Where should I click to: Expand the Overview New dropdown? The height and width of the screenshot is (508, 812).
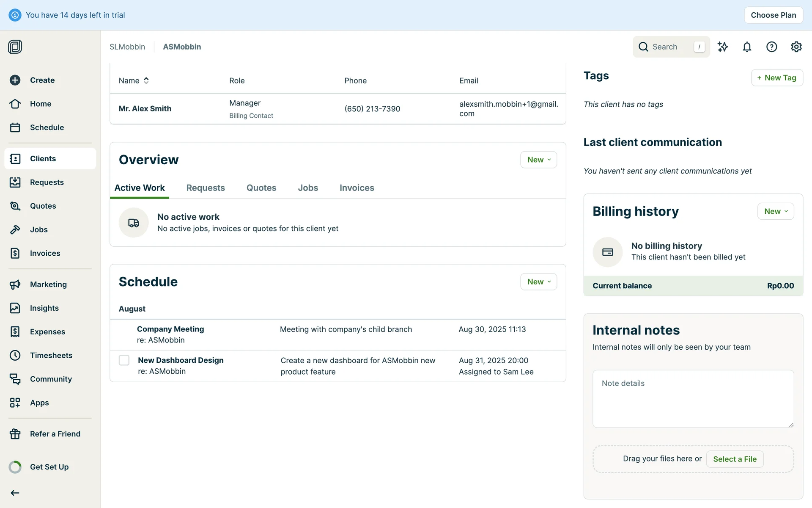[538, 160]
